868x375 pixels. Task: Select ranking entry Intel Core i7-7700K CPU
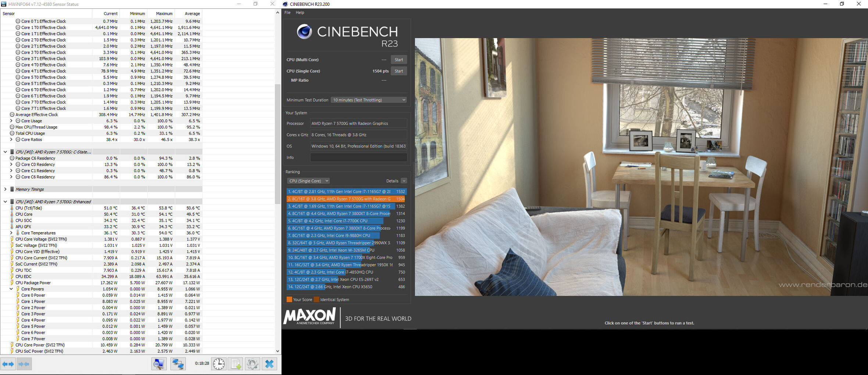346,221
